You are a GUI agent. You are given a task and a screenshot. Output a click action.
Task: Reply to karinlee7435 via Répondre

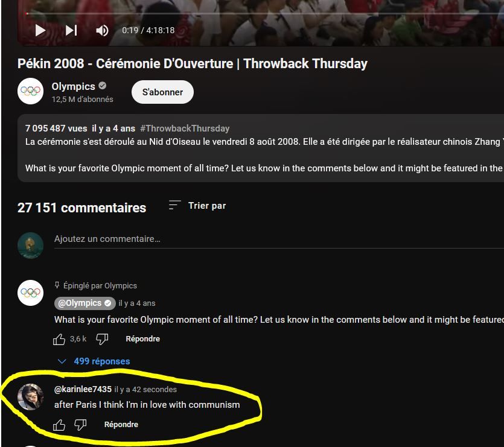click(x=121, y=425)
